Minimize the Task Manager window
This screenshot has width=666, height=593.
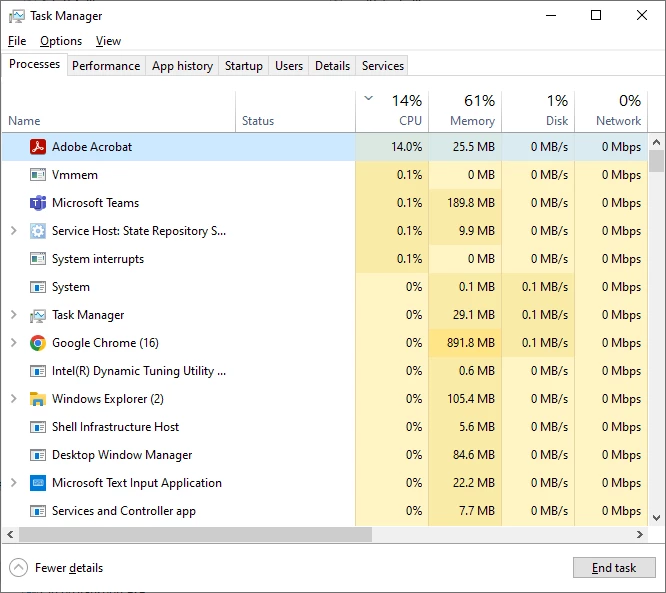click(551, 15)
